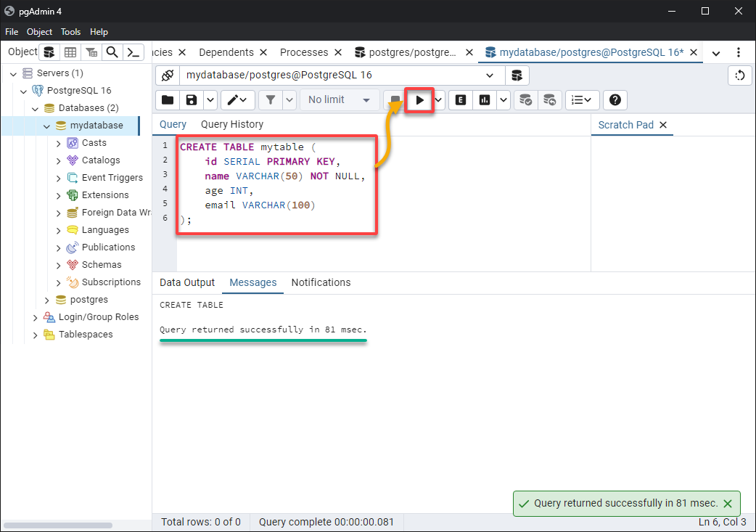Select the Tablespaces tree item
The height and width of the screenshot is (532, 756).
pyautogui.click(x=86, y=335)
